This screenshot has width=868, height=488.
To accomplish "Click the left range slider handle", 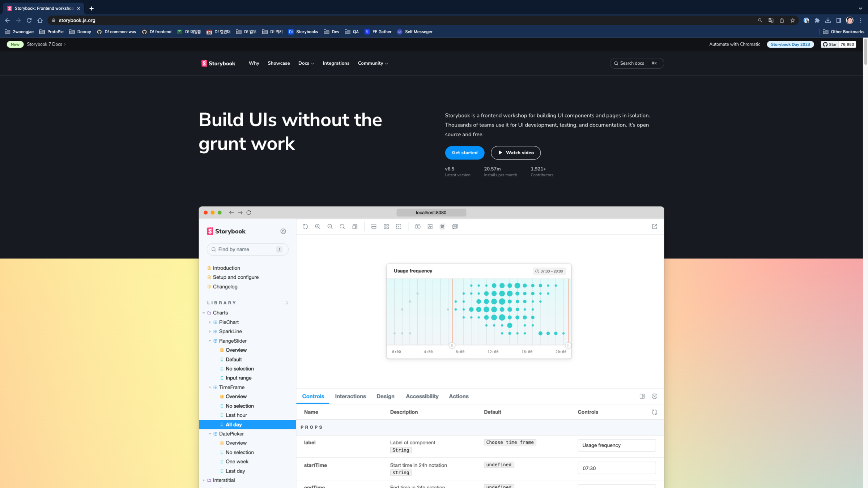I will [452, 346].
